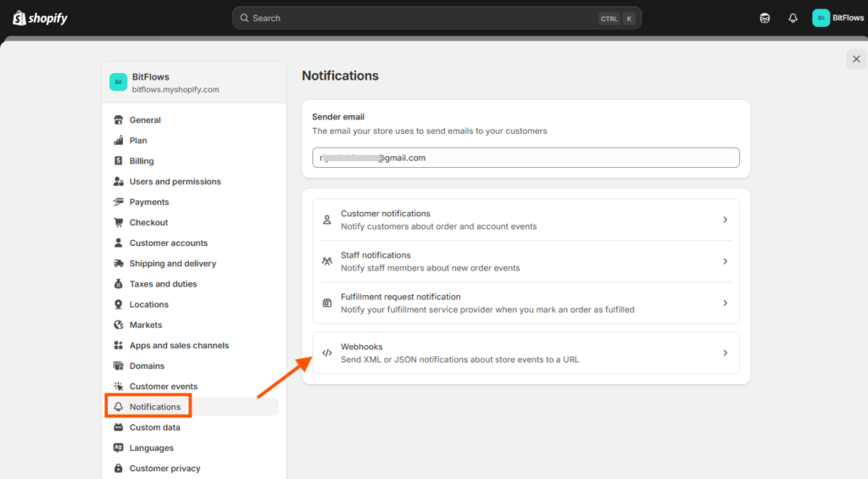This screenshot has width=868, height=479.
Task: Click the Markets globe icon
Action: coord(119,326)
